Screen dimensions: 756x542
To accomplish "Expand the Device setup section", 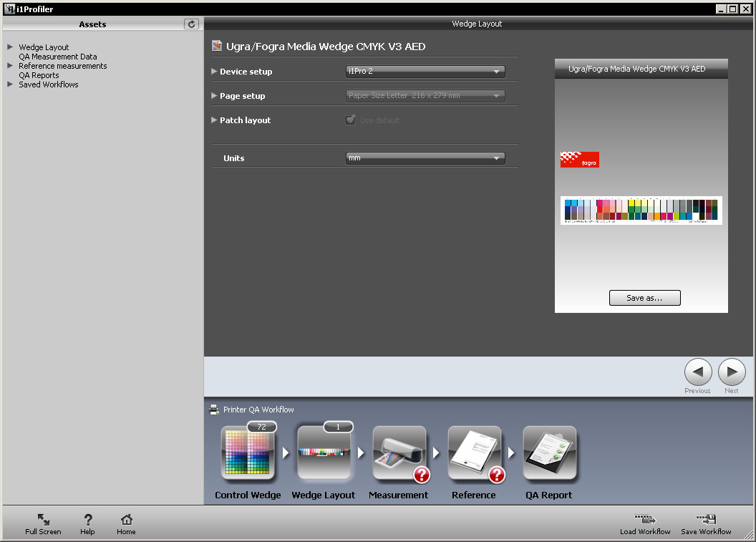I will point(214,72).
